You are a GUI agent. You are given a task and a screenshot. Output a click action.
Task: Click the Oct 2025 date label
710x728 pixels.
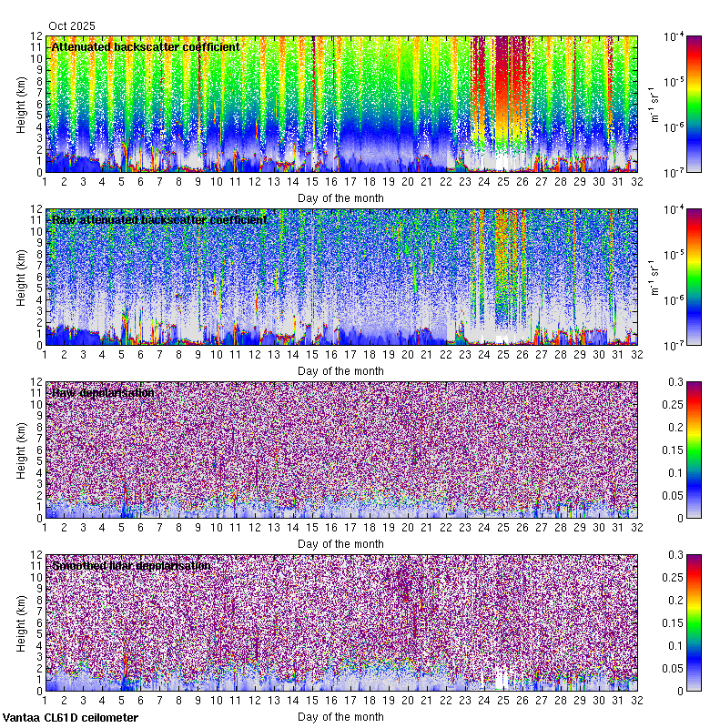tap(72, 26)
